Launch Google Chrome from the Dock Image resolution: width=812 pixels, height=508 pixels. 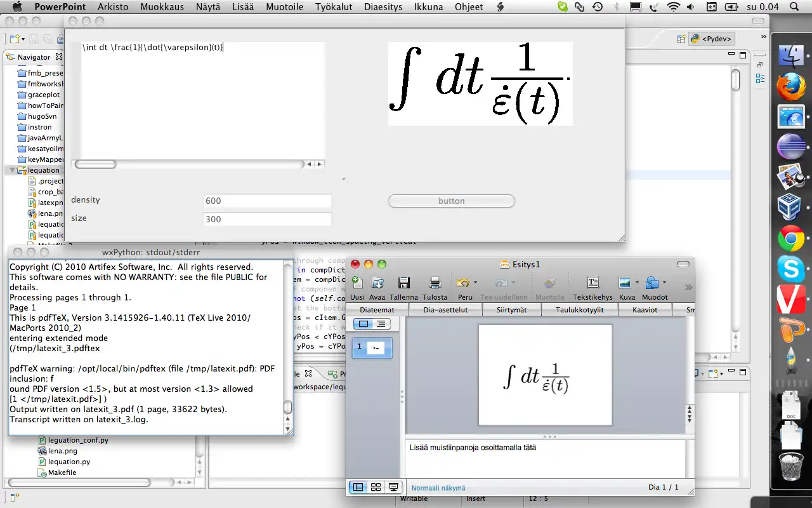point(790,238)
